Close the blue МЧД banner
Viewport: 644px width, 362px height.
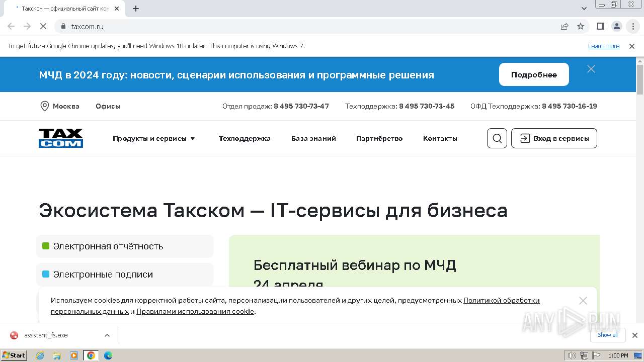(591, 69)
